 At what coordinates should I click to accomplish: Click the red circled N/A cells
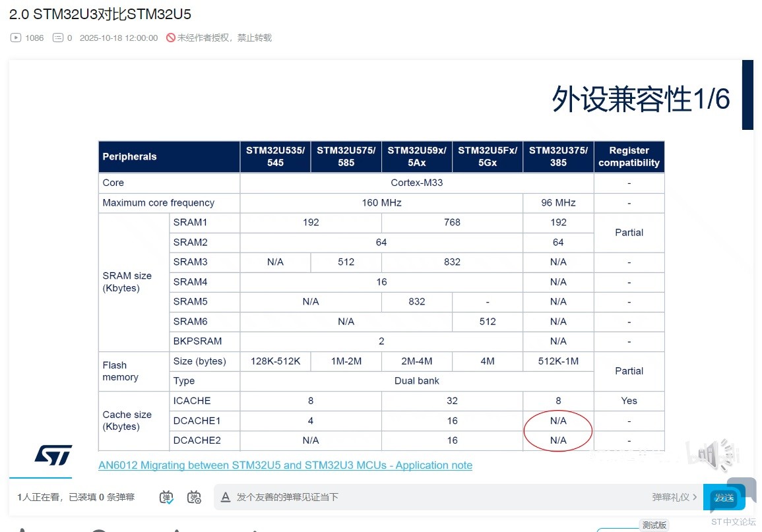pyautogui.click(x=558, y=430)
